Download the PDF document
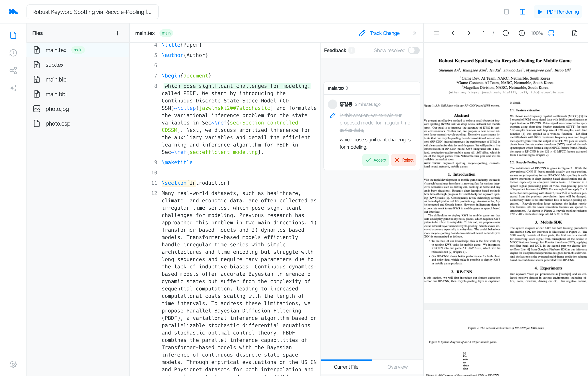Viewport: 588px width, 376px height. coord(575,33)
